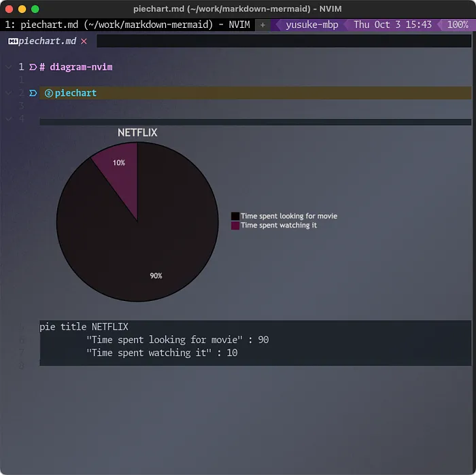Click the date 'Thu Oct 3 15:43' in status bar
Viewport: 476px width, 475px height.
(392, 24)
